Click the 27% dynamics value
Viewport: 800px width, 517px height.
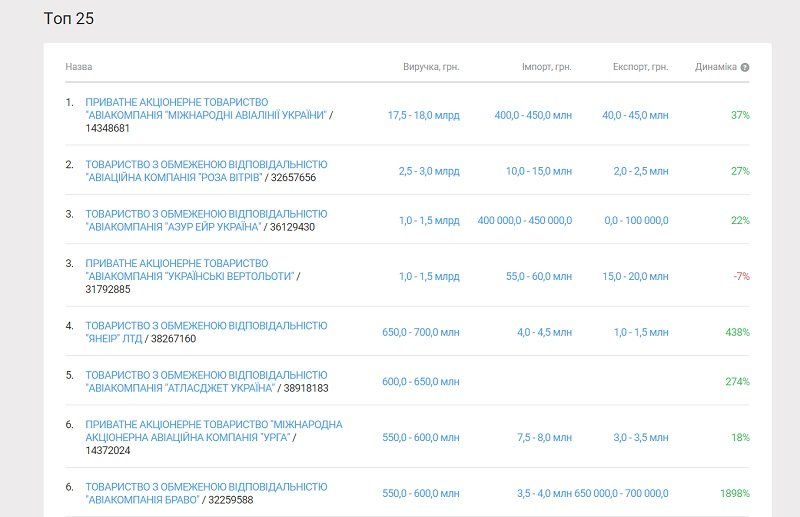(x=740, y=171)
